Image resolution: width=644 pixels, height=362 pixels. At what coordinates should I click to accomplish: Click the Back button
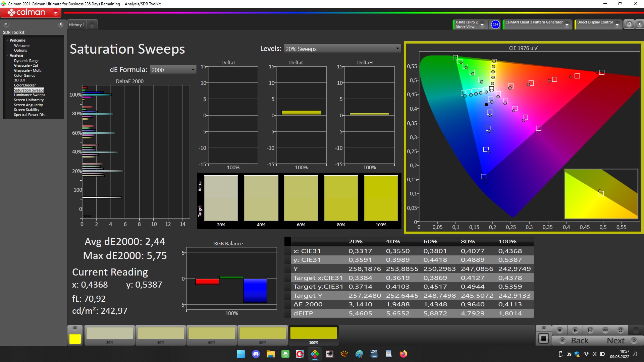[x=576, y=341]
